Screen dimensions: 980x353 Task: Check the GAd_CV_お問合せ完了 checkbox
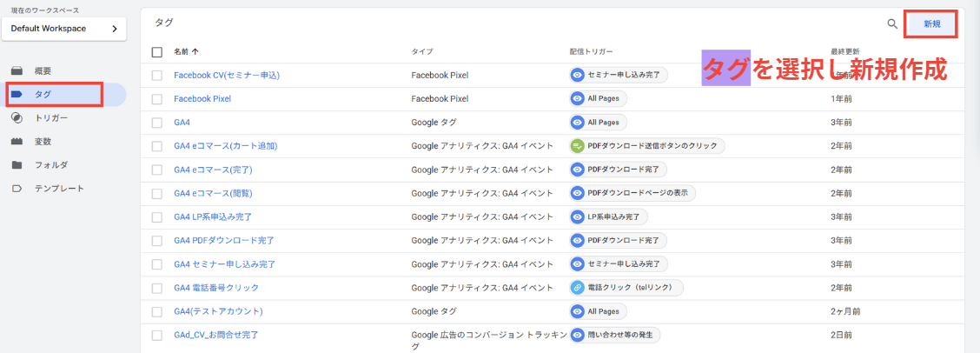157,336
